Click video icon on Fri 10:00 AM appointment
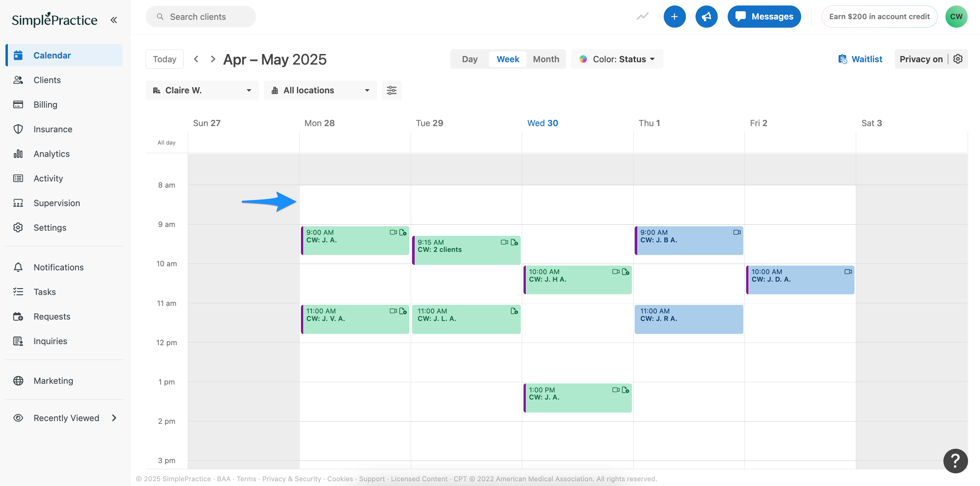980x486 pixels. tap(848, 271)
